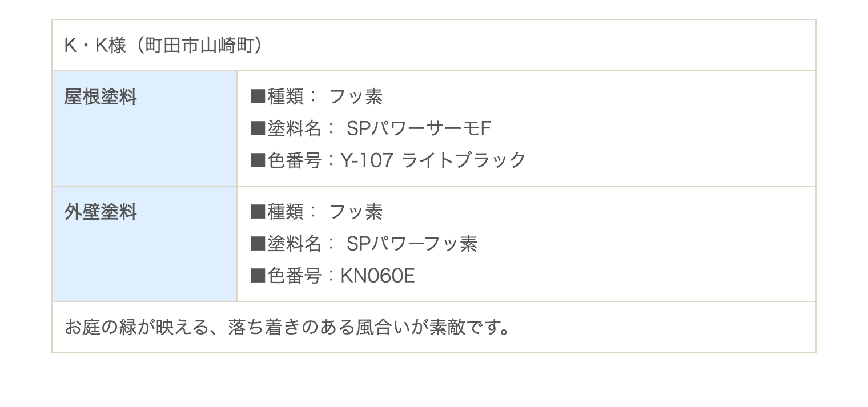Click the square bullet before SPパワーフッ素 塗料名
Image resolution: width=868 pixels, height=407 pixels.
click(259, 244)
